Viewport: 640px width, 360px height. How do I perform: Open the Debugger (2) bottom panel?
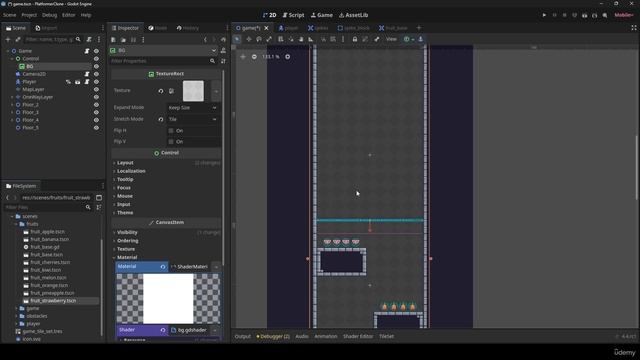coord(273,336)
